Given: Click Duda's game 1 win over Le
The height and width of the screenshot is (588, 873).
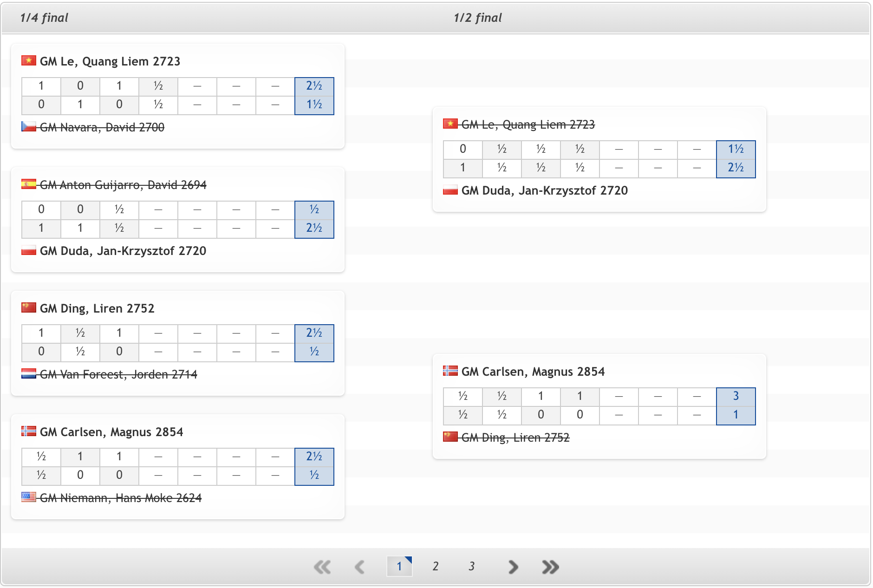Looking at the screenshot, I should point(463,168).
